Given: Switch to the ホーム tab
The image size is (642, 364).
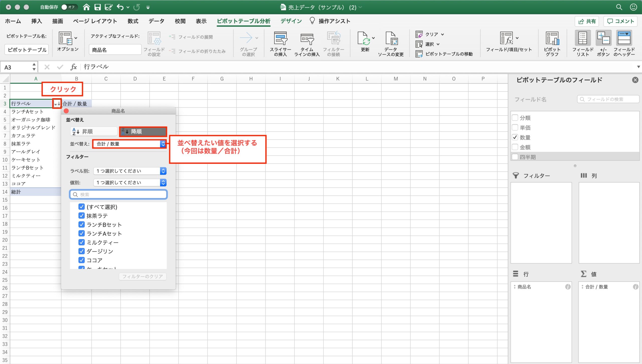Looking at the screenshot, I should coord(13,21).
